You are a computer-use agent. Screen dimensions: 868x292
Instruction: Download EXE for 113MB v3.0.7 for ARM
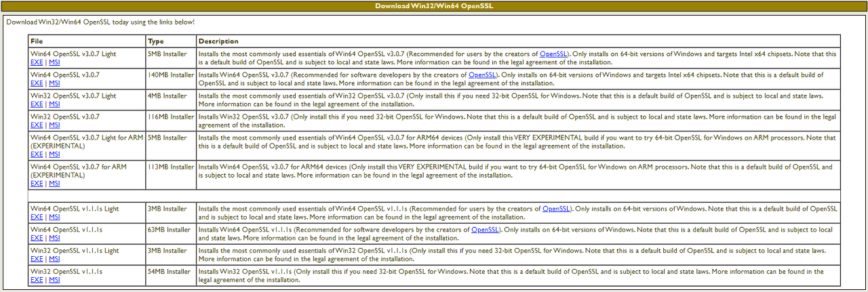[37, 184]
